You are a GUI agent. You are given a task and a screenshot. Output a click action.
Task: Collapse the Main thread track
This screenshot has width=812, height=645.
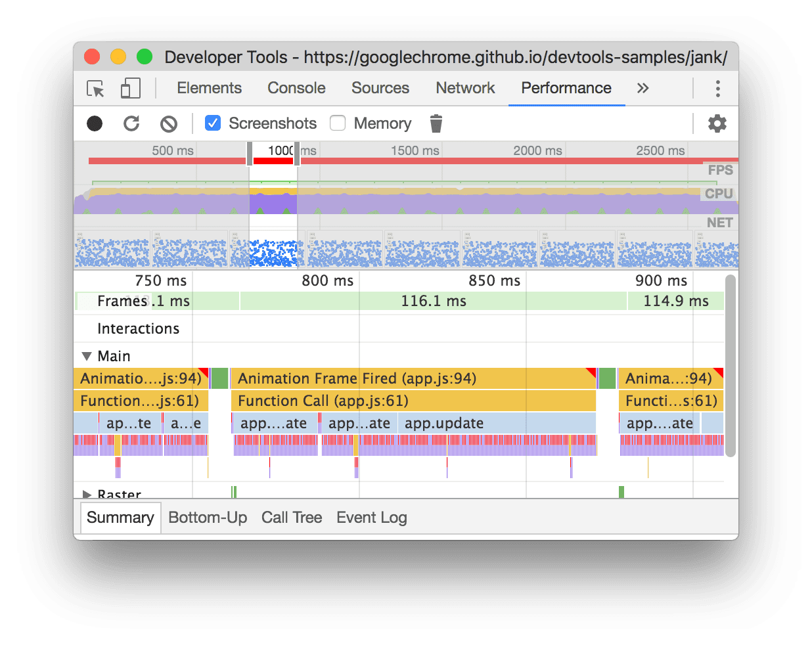tap(87, 355)
